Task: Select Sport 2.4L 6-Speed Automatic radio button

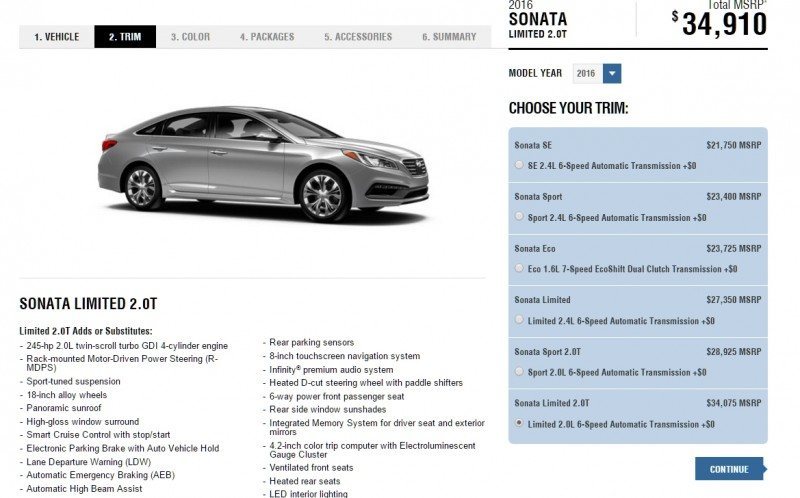Action: [x=519, y=216]
